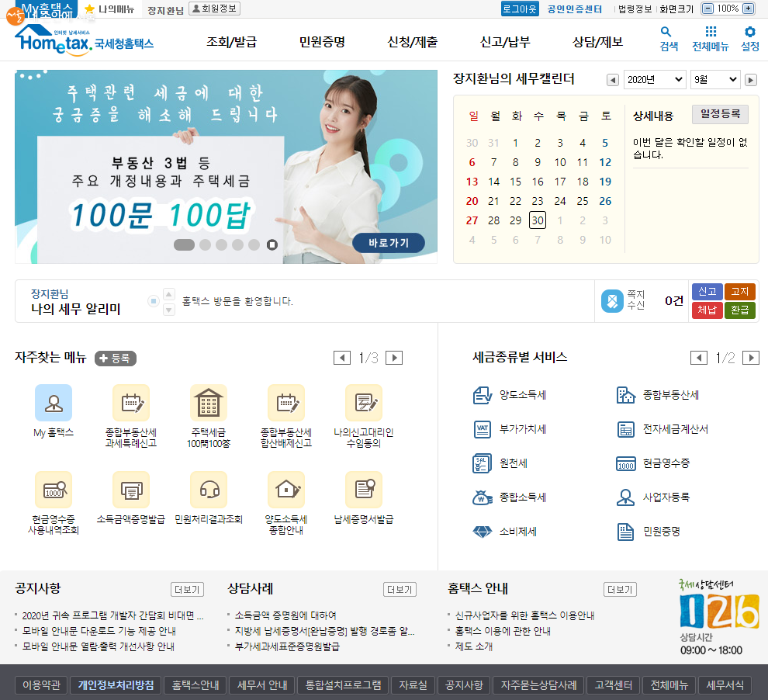This screenshot has width=768, height=700.
Task: Go to next page of 자주찾는 메뉴
Action: [394, 358]
